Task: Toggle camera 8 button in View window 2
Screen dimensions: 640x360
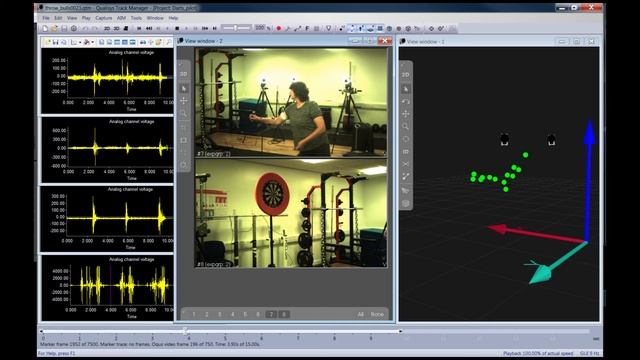Action: click(x=284, y=314)
